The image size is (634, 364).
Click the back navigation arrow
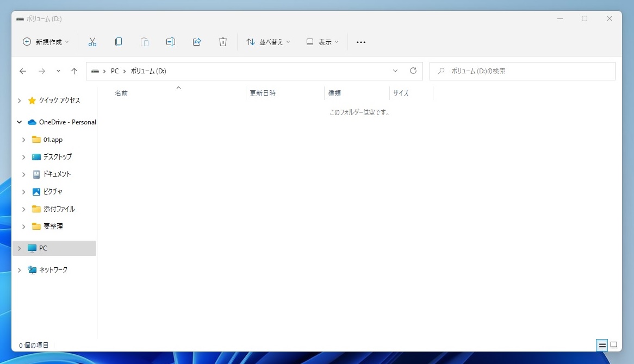22,71
